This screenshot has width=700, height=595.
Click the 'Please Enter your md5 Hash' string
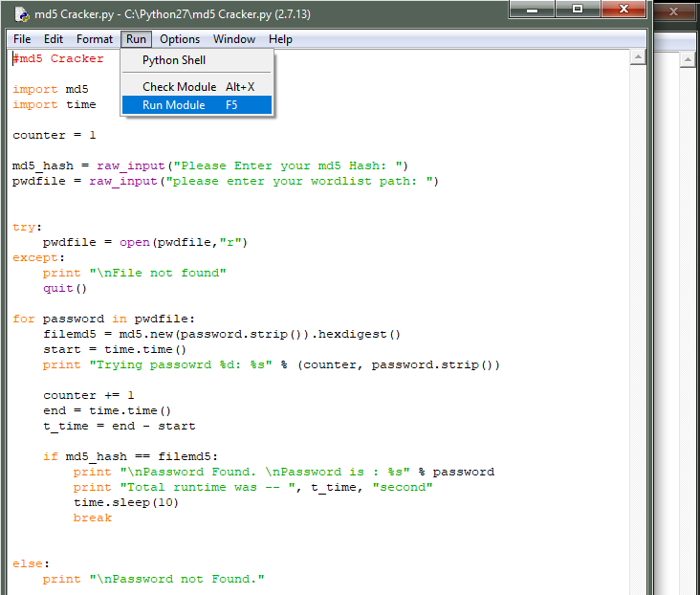point(287,165)
